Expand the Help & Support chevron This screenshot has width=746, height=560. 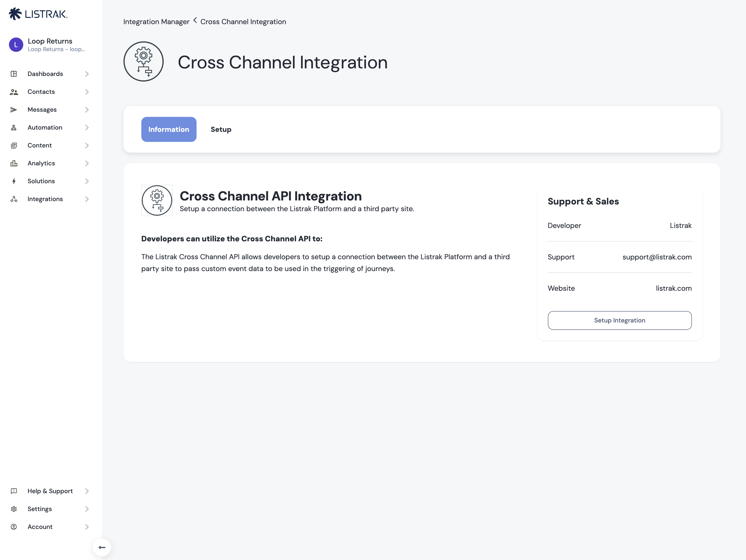click(x=87, y=491)
